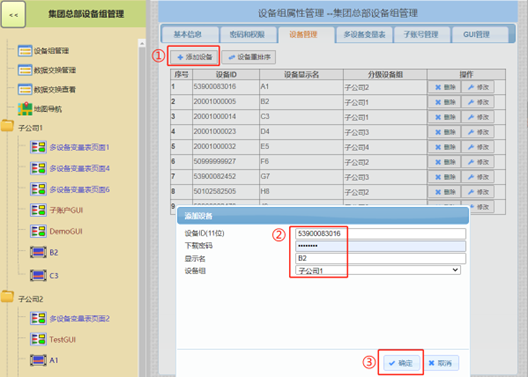Click device ID 20001000005 cell
The width and height of the screenshot is (528, 377).
pyautogui.click(x=226, y=102)
